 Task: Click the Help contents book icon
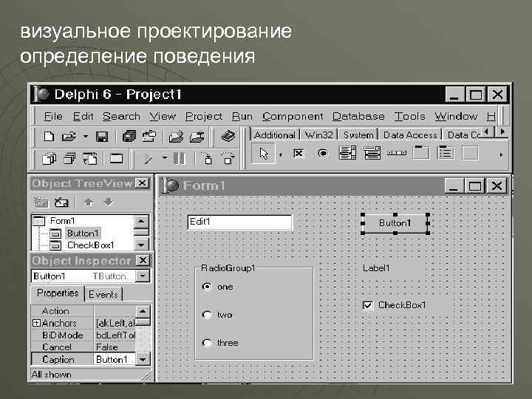[228, 137]
